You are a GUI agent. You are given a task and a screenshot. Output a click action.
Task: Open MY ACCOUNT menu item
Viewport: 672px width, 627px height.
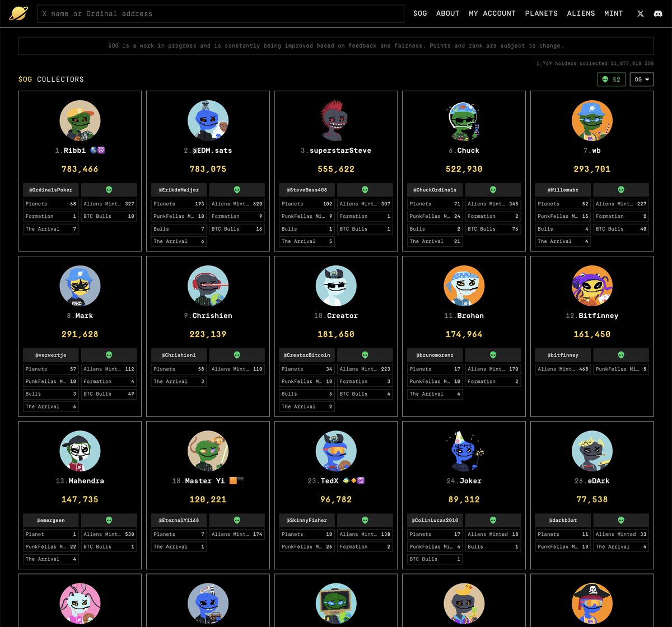(x=492, y=13)
